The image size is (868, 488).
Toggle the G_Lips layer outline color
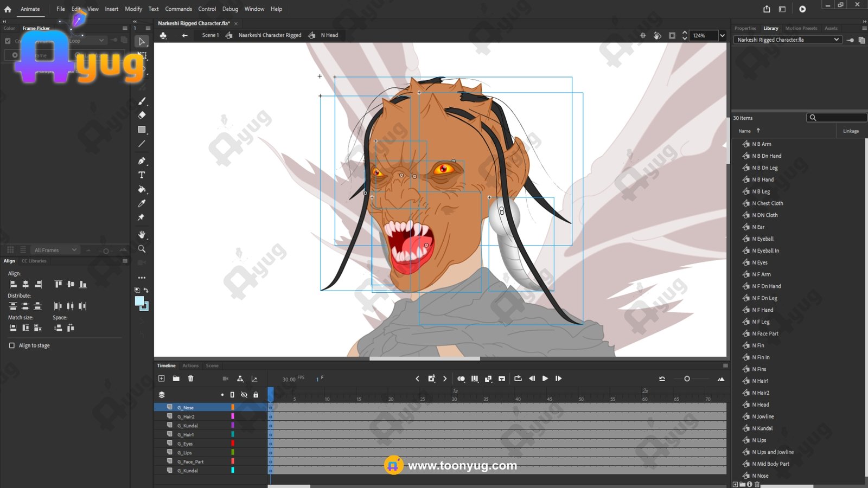click(x=233, y=452)
